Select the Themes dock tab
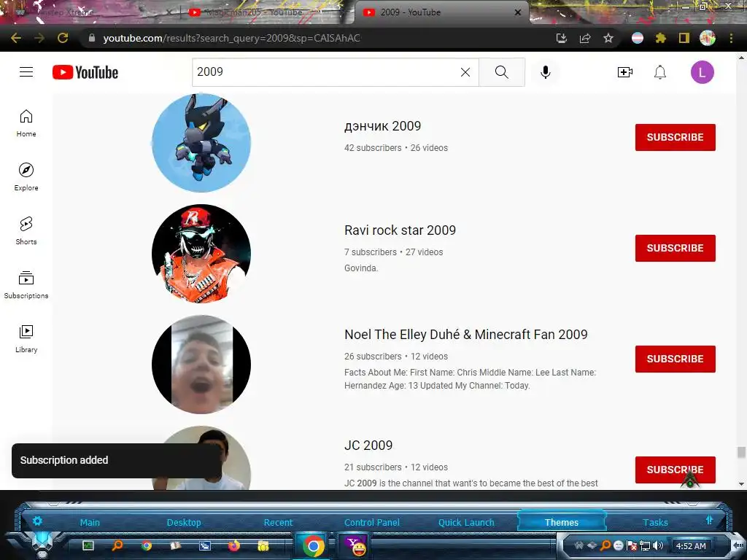The image size is (747, 560). (x=562, y=522)
